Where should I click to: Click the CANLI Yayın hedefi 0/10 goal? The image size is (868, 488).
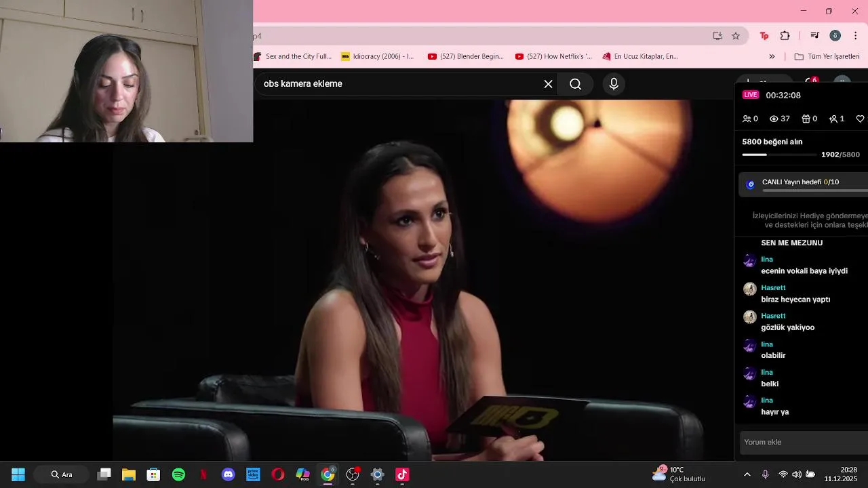pyautogui.click(x=803, y=184)
